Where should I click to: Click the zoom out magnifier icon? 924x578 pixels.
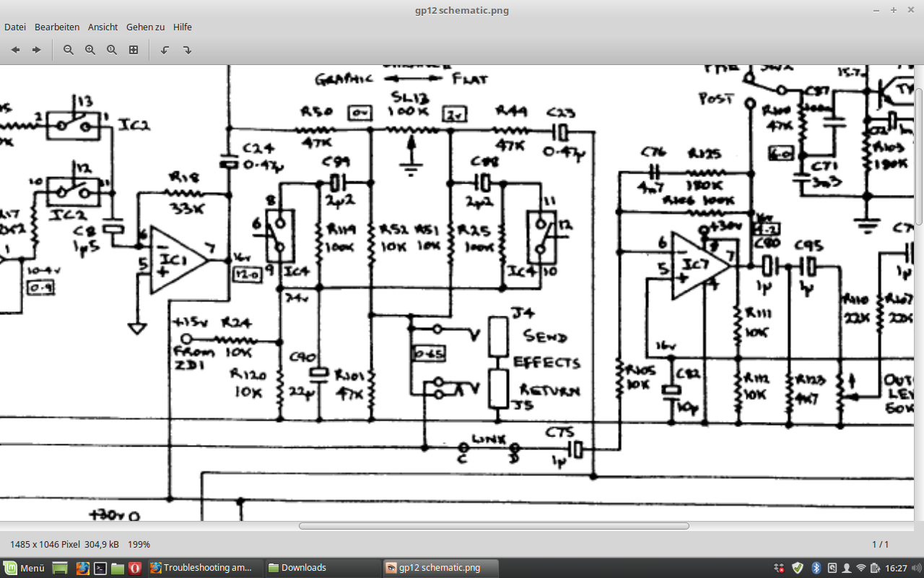point(69,50)
